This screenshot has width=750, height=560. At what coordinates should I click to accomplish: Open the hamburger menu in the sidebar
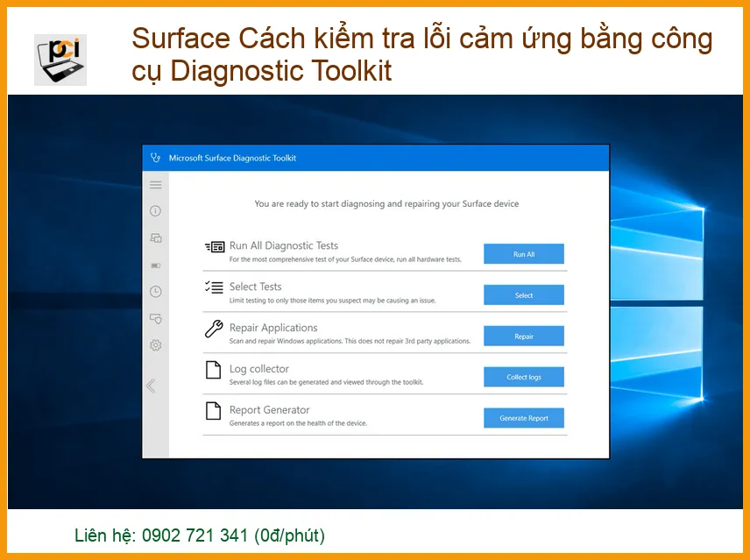(x=155, y=185)
